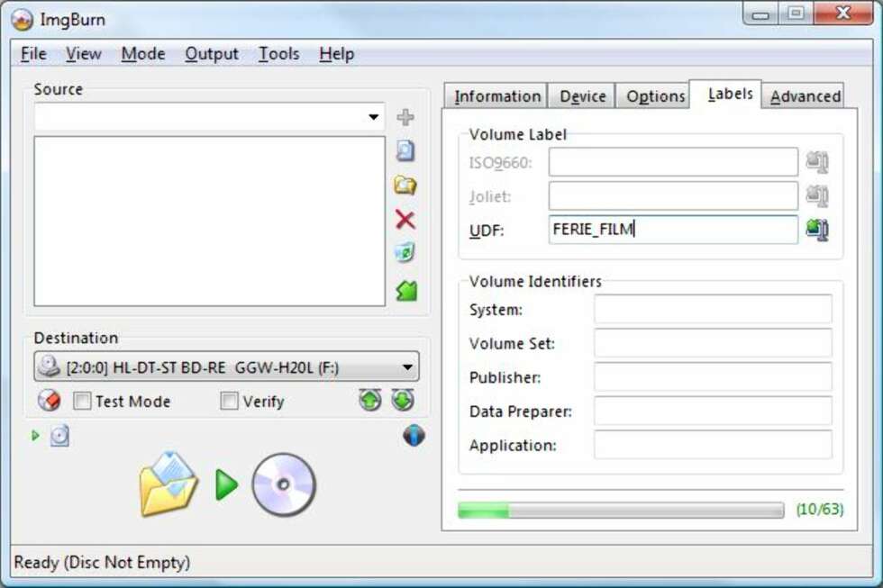Click the System identifier field

click(x=713, y=309)
